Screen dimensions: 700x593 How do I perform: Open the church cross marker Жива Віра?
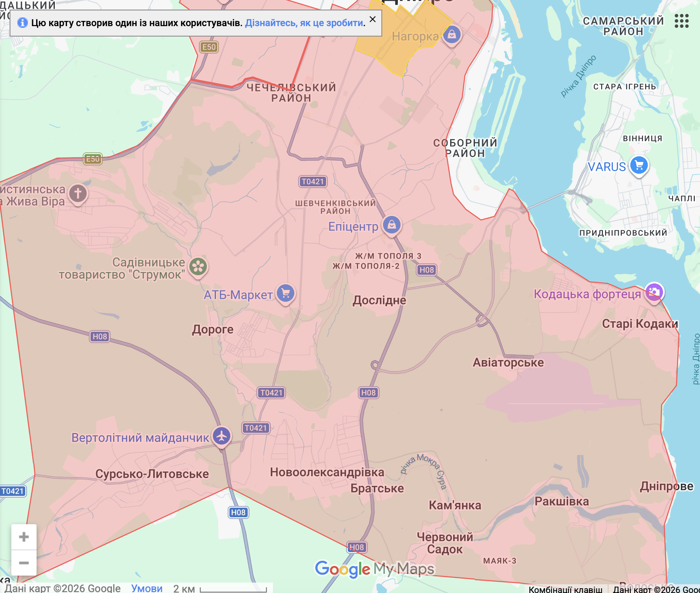coord(78,193)
